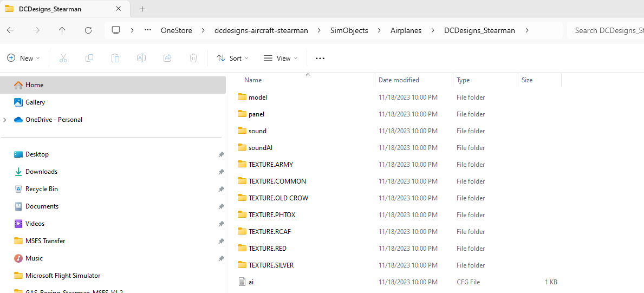This screenshot has height=293, width=644.
Task: Navigate to OneStore in the breadcrumb
Action: (176, 30)
